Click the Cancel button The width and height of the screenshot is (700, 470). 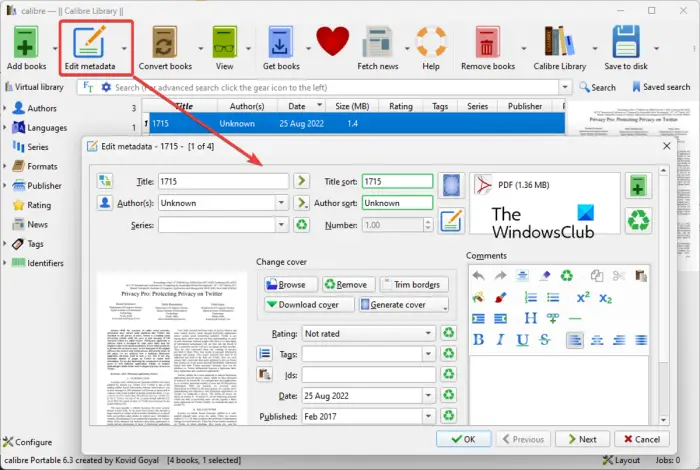[642, 439]
